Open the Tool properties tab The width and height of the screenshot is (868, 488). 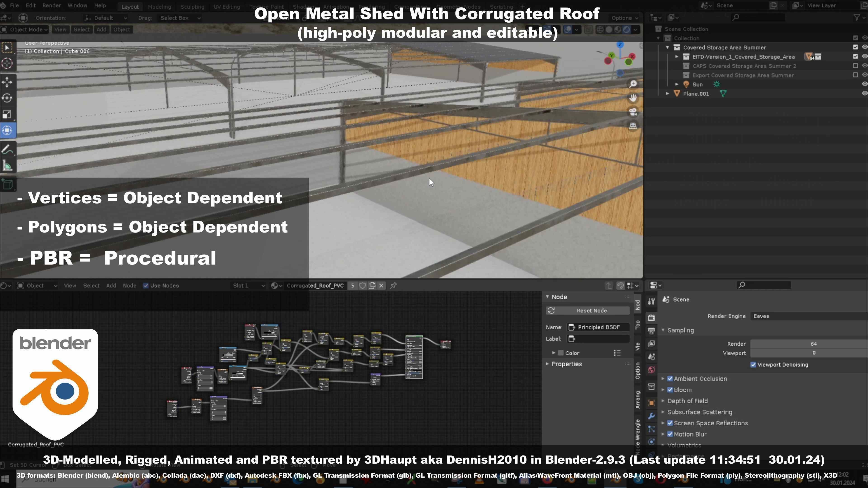pos(651,301)
